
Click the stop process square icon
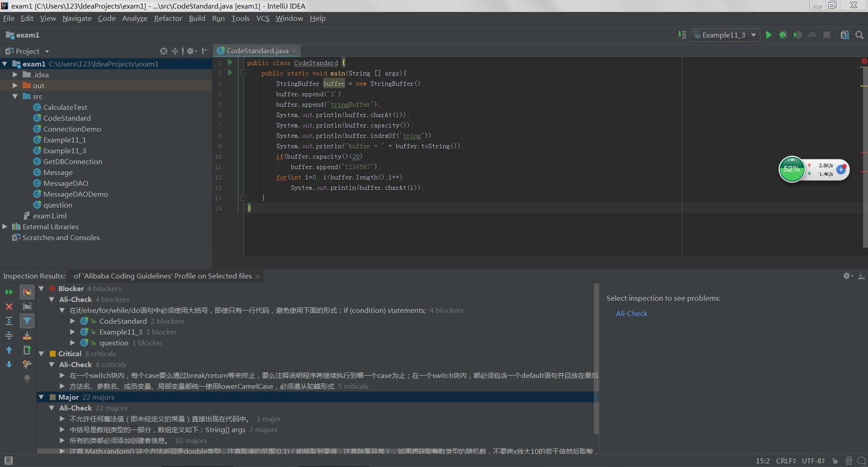pyautogui.click(x=827, y=35)
